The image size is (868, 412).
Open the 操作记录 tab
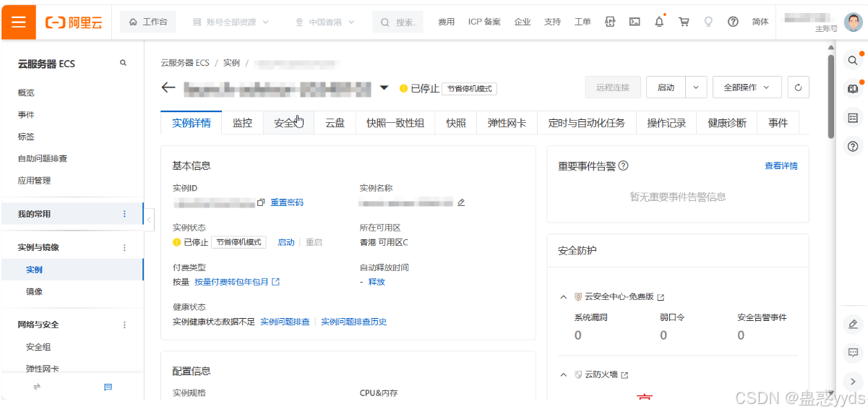pyautogui.click(x=666, y=123)
